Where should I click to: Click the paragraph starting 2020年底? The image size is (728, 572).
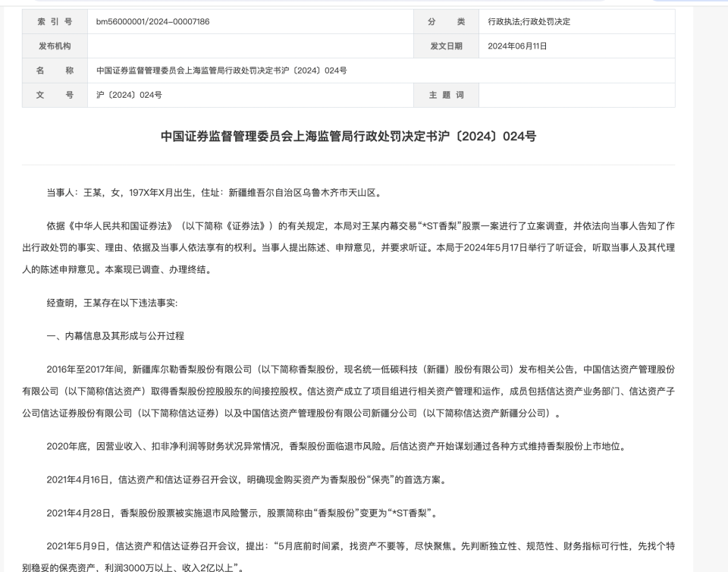pos(337,446)
